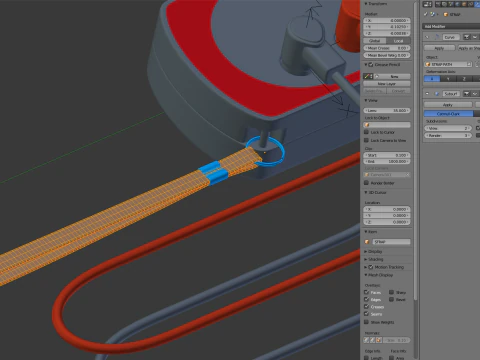Viewport: 480px width, 360px height.
Task: Enable loop normals display icon
Action: (x=372, y=340)
